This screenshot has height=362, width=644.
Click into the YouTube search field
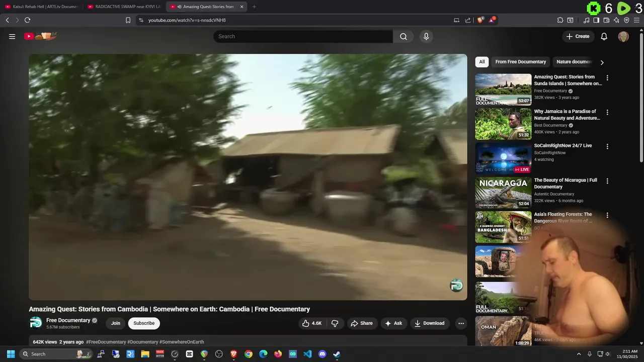coord(303,36)
